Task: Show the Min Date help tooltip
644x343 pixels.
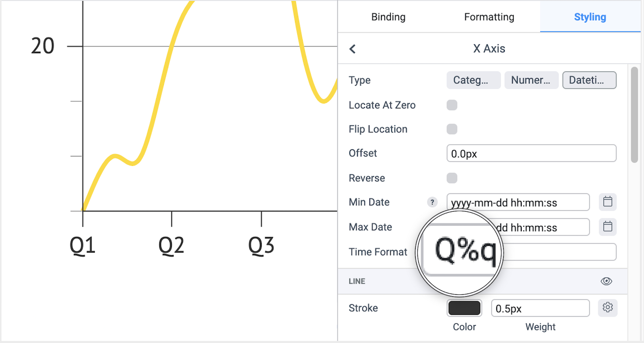Action: [x=432, y=202]
